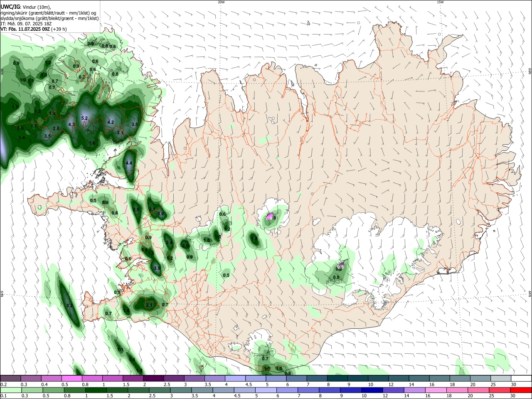Click the '0.2' label on the snow legend
This screenshot has width=532, height=399.
point(3,384)
